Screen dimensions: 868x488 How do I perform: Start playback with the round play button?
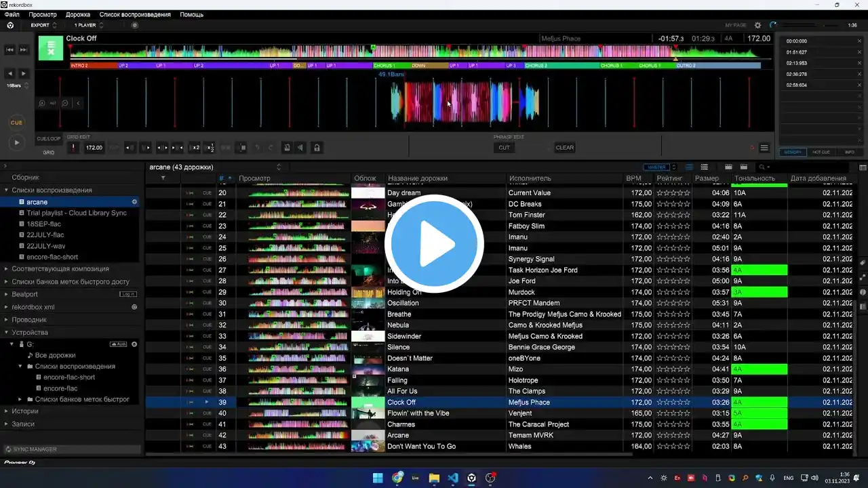tap(16, 142)
